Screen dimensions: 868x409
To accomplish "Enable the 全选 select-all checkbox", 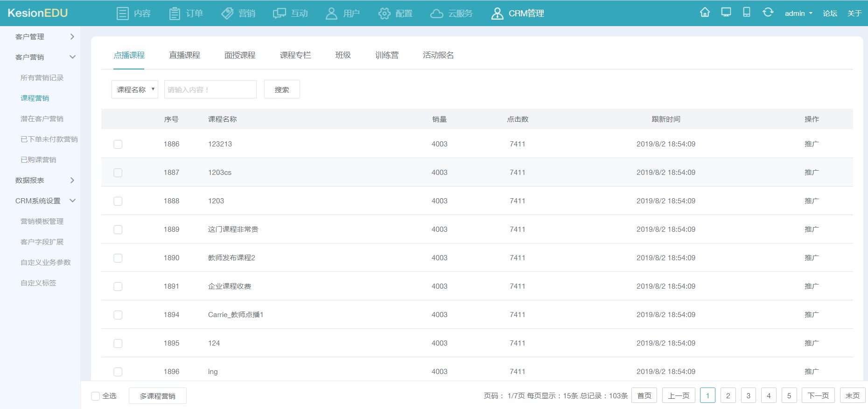I will [96, 396].
